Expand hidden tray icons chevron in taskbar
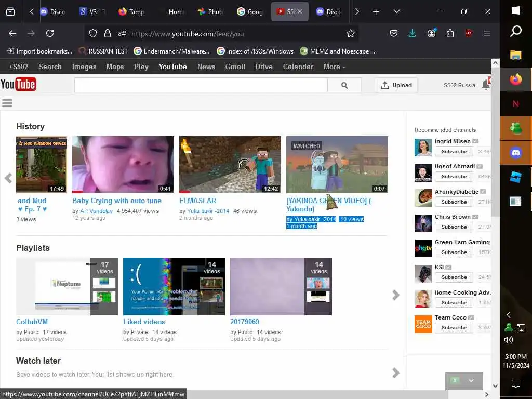Viewport: 532px width, 399px height. (509, 315)
